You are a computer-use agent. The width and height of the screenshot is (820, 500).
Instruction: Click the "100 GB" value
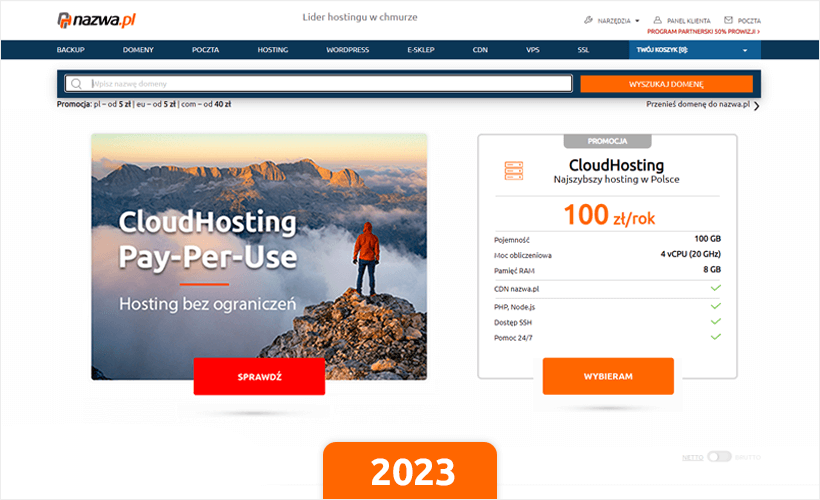click(x=708, y=238)
